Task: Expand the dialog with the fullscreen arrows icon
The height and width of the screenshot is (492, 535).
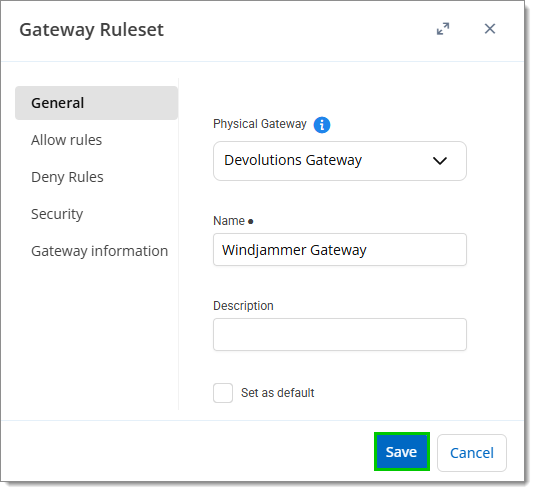Action: coord(443,29)
